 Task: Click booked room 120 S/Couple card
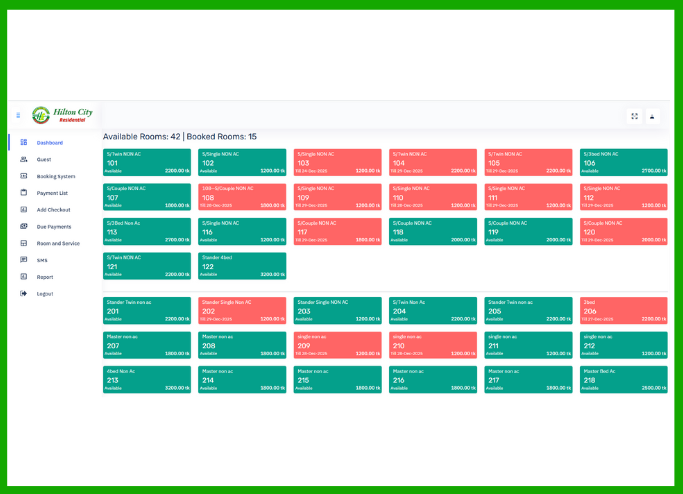622,231
